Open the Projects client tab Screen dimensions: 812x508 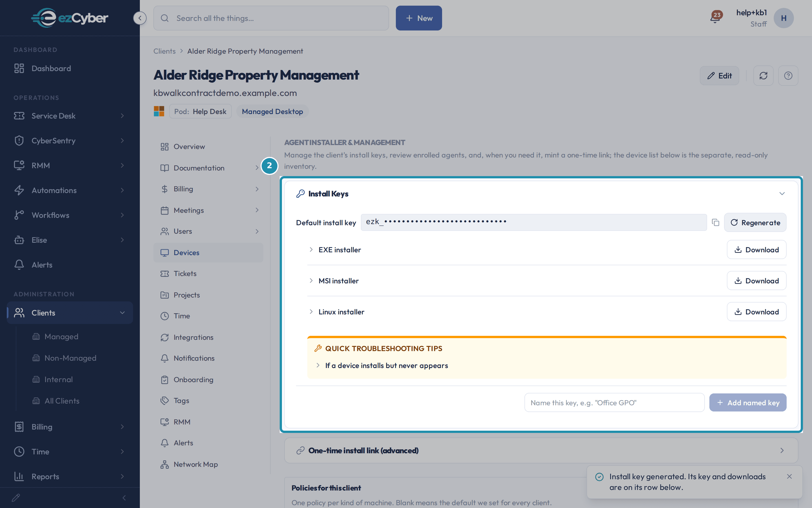(x=208, y=295)
